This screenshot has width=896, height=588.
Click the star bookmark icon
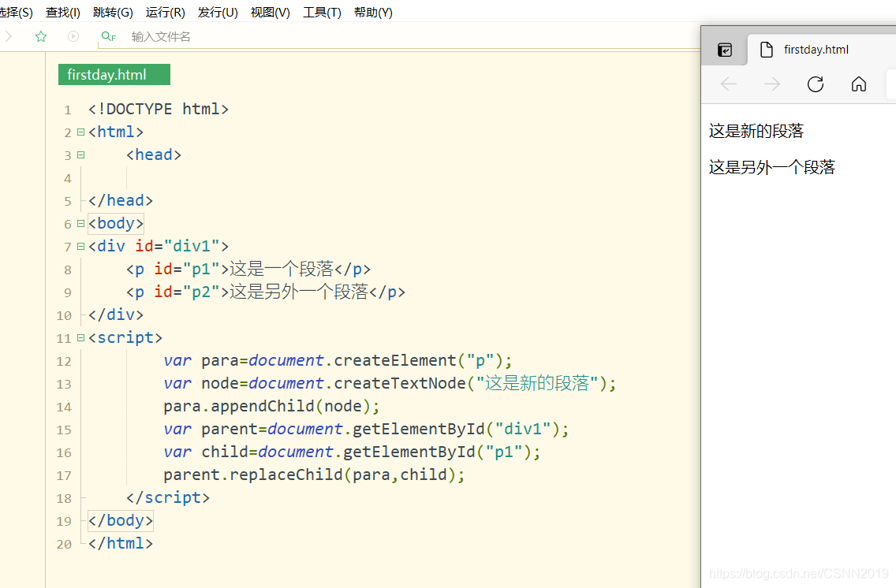[x=41, y=36]
